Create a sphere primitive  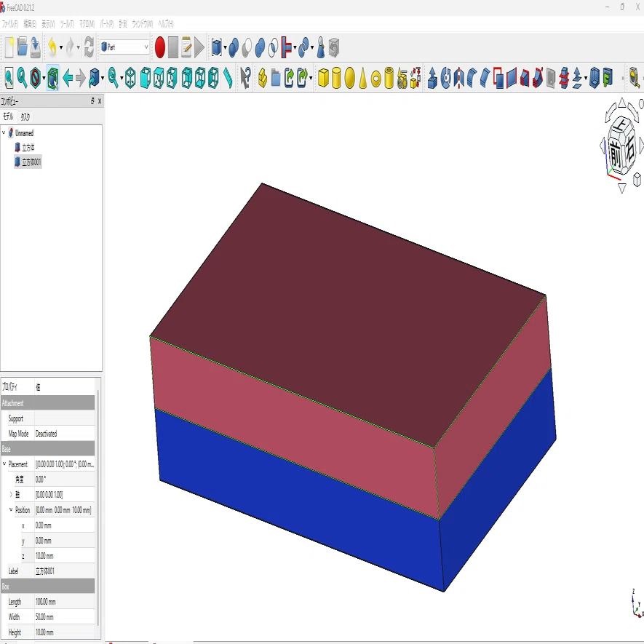[x=349, y=78]
